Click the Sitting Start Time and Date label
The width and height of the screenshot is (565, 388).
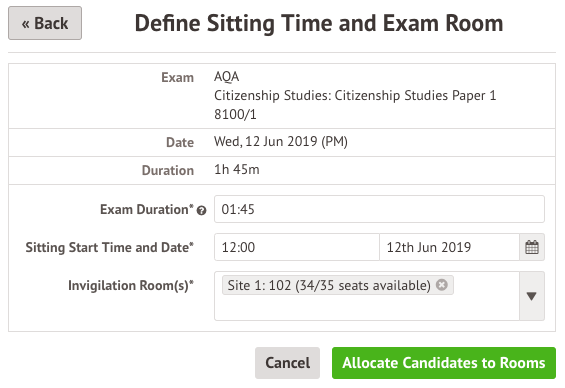tap(110, 247)
